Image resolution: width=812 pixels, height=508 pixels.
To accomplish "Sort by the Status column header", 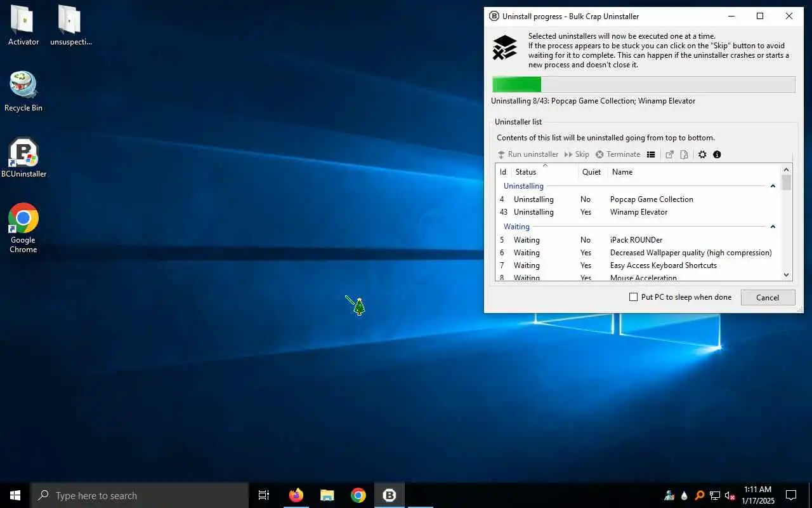I will (x=545, y=172).
